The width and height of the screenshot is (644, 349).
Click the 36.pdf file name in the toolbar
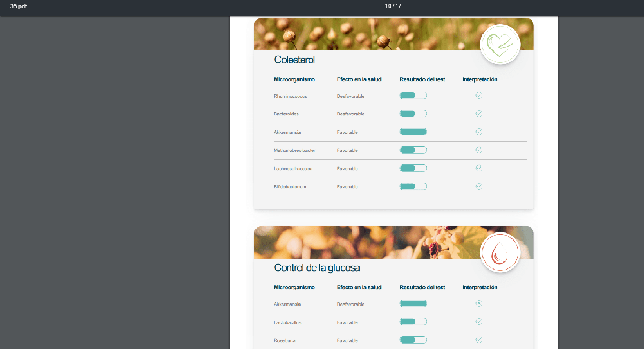[x=19, y=6]
